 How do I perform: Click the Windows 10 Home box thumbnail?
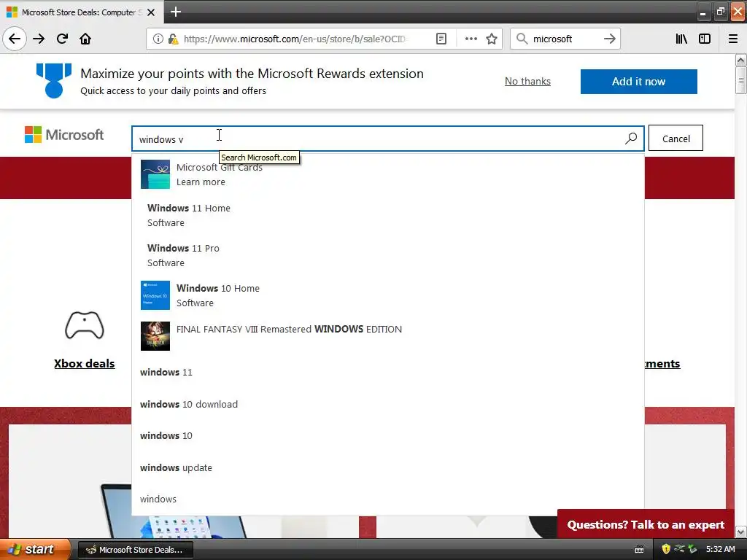(155, 295)
